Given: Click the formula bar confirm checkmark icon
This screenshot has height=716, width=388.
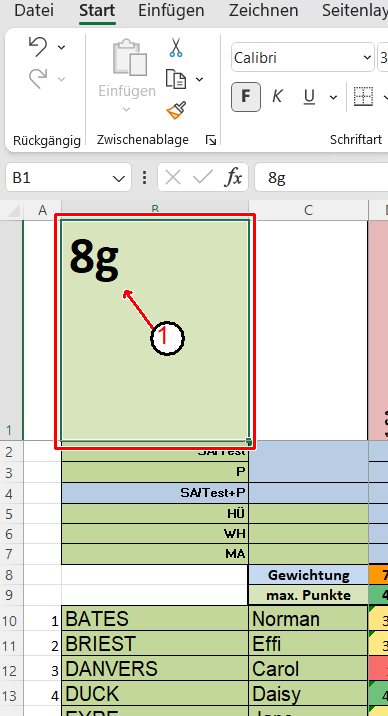Looking at the screenshot, I should pos(203,178).
